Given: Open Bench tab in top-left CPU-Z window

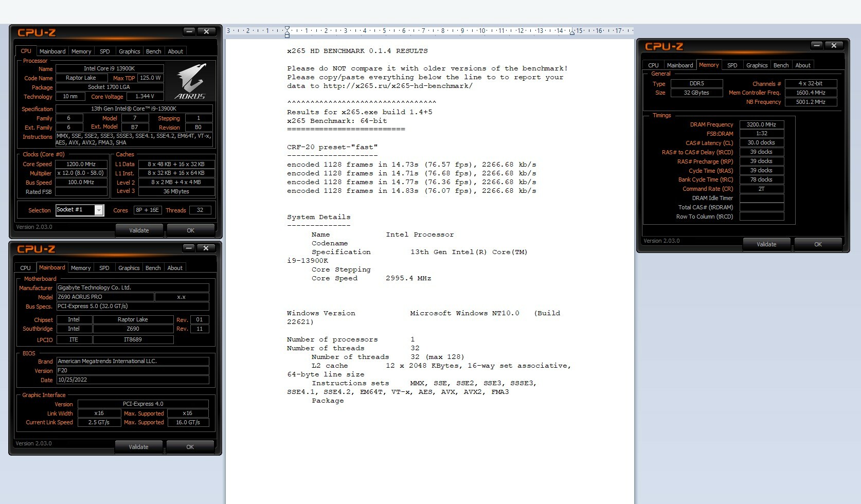Looking at the screenshot, I should 153,51.
